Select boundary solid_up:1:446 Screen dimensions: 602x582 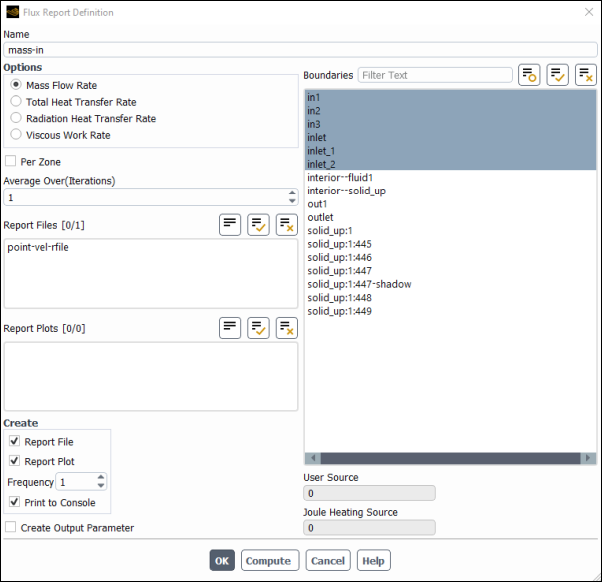[x=450, y=258]
